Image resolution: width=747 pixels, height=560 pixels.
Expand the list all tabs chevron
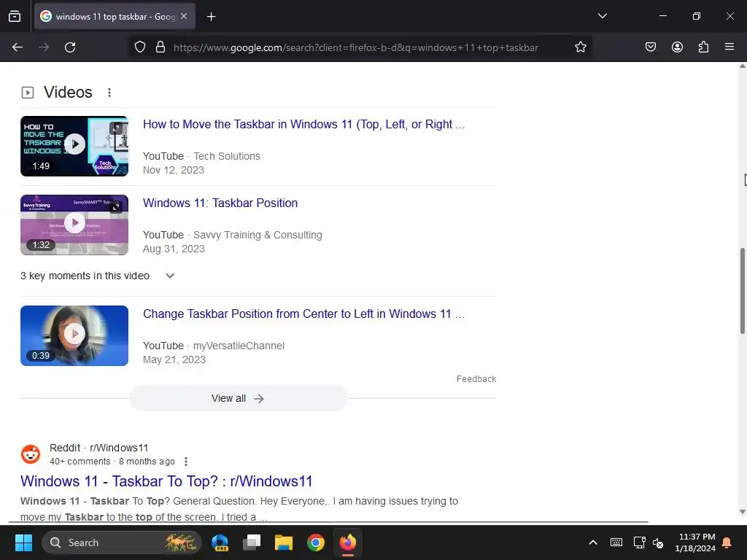pos(602,16)
